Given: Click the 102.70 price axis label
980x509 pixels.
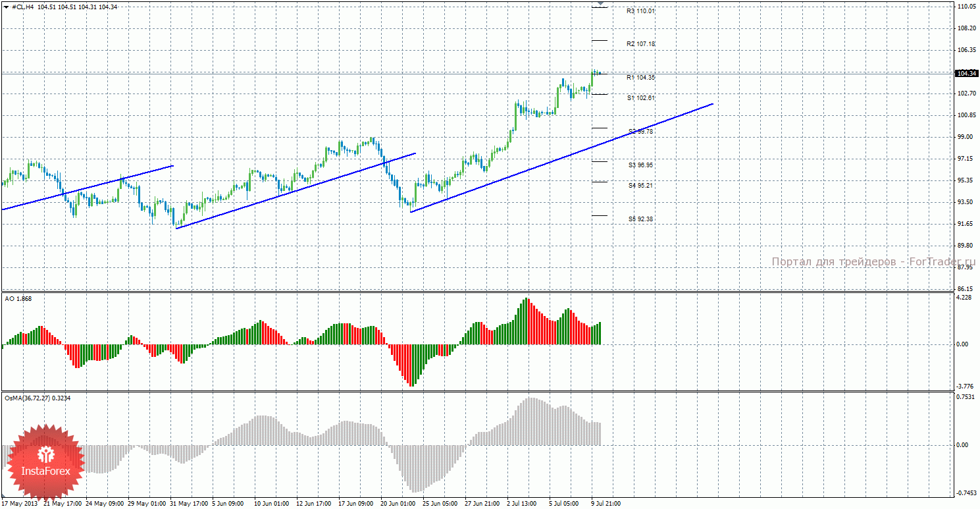Looking at the screenshot, I should pyautogui.click(x=966, y=94).
